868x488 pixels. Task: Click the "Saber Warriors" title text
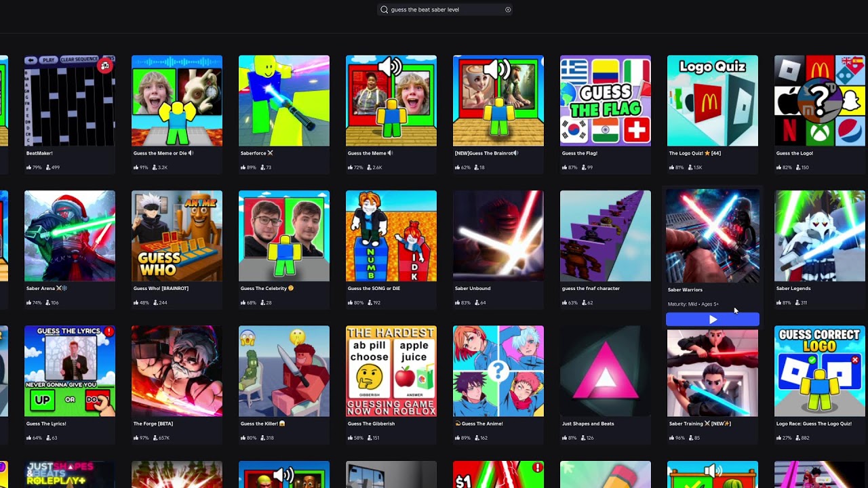click(x=685, y=290)
